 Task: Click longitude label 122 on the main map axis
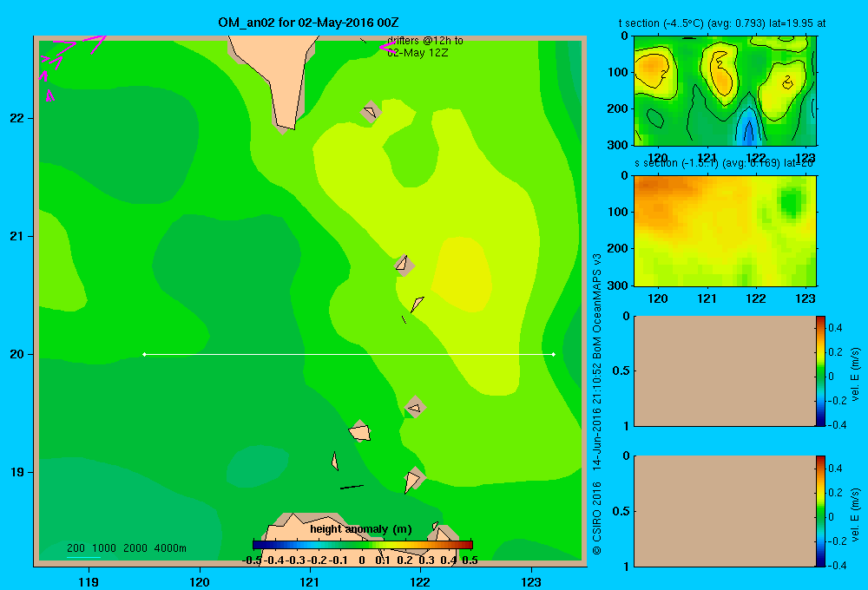pos(420,581)
